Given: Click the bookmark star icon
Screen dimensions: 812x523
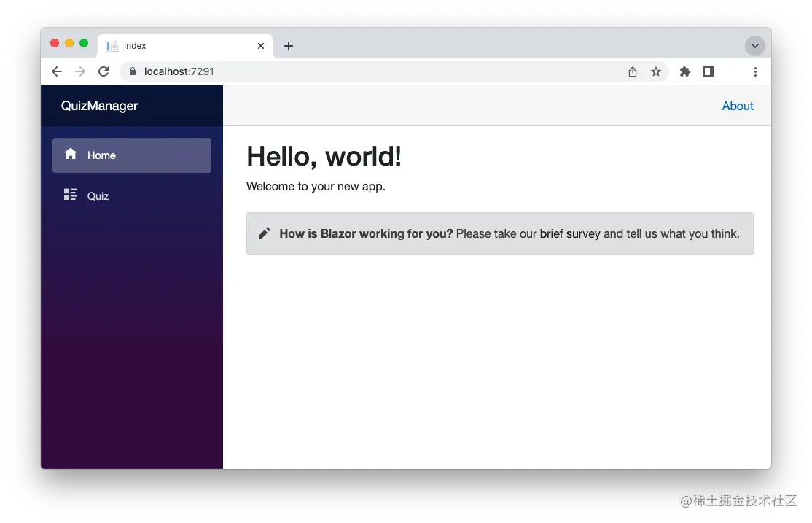Looking at the screenshot, I should [x=656, y=71].
